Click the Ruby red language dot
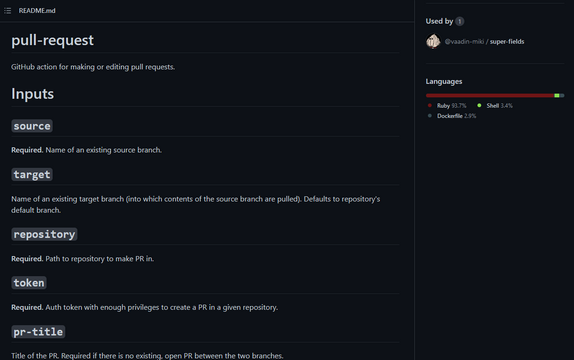This screenshot has width=574, height=360. tap(430, 105)
